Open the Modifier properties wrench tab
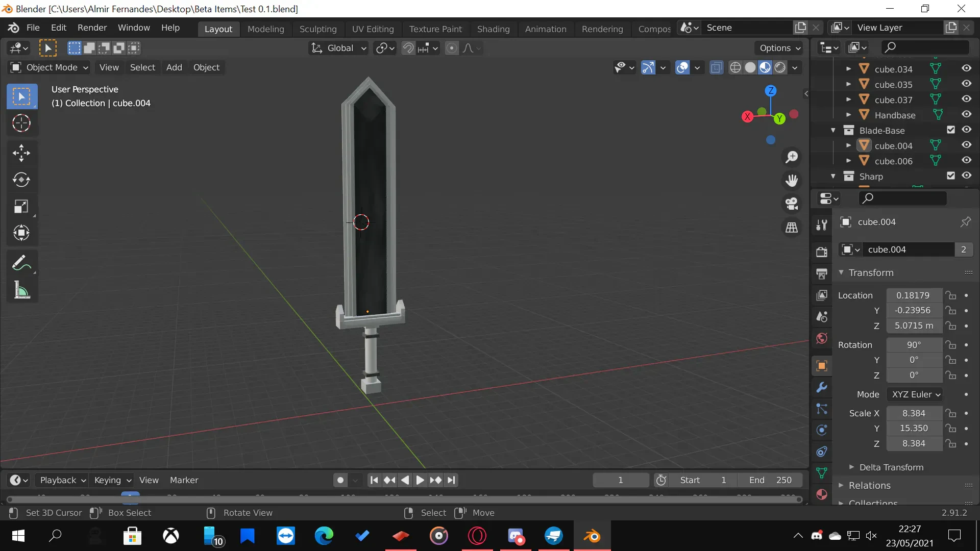The height and width of the screenshot is (551, 980). click(x=822, y=387)
